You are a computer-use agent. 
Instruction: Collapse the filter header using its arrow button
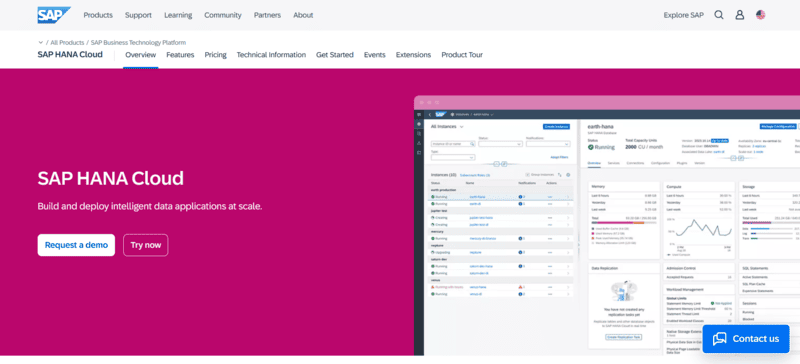point(496,164)
